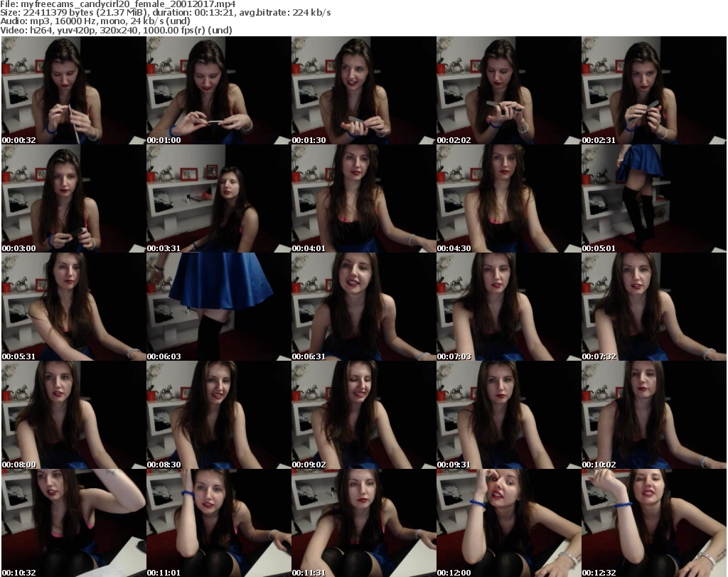The height and width of the screenshot is (577, 728).
Task: Click the last frame, 00:12:32
Action: tap(654, 523)
